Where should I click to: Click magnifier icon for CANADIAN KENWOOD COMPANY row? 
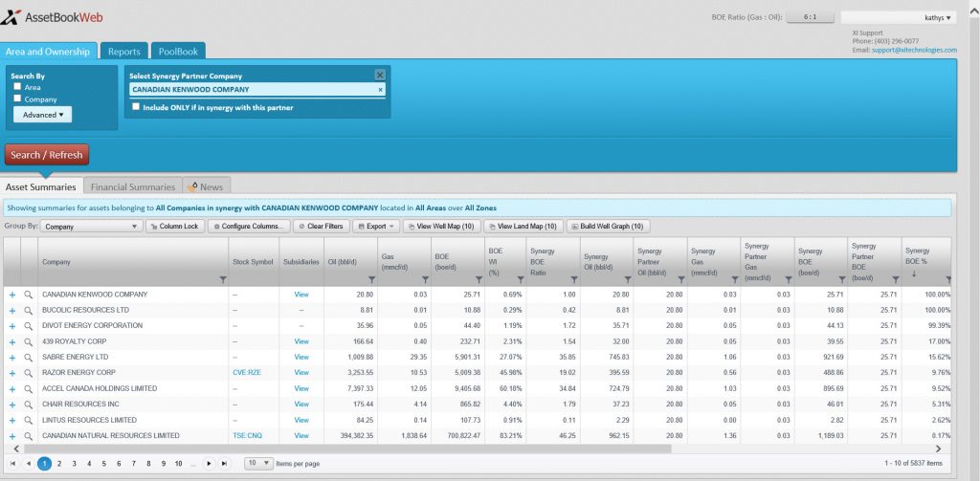(x=28, y=295)
